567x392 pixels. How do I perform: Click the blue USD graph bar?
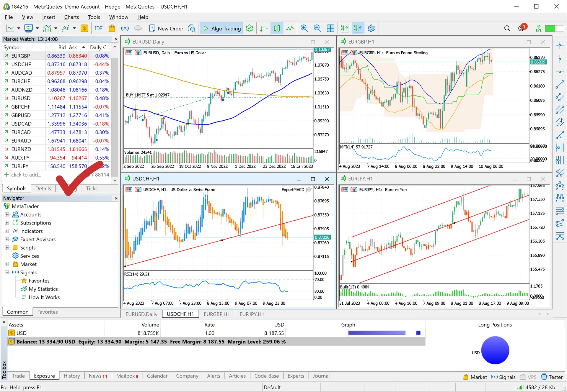[377, 333]
